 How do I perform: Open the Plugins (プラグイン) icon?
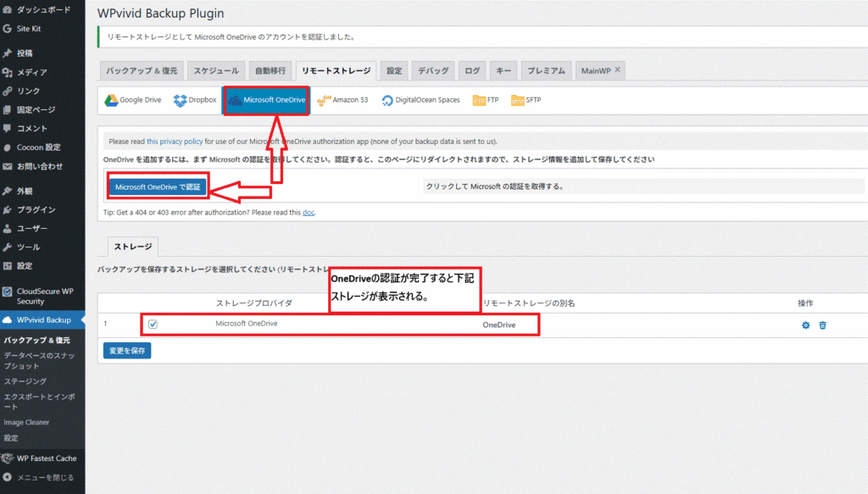[7, 209]
